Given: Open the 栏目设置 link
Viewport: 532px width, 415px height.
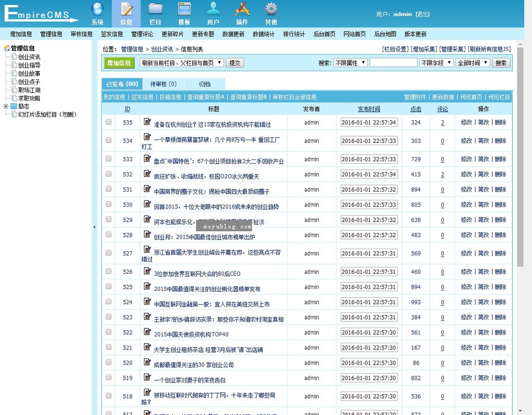Looking at the screenshot, I should 395,49.
